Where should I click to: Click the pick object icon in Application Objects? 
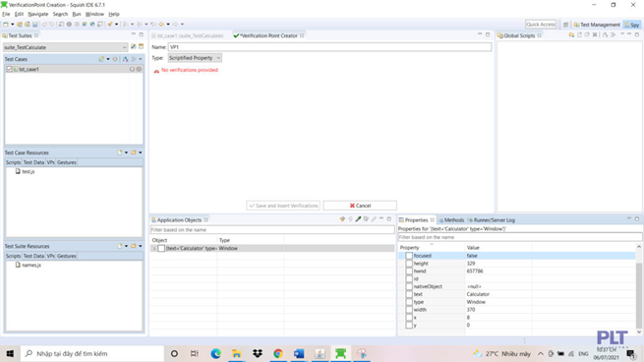342,219
